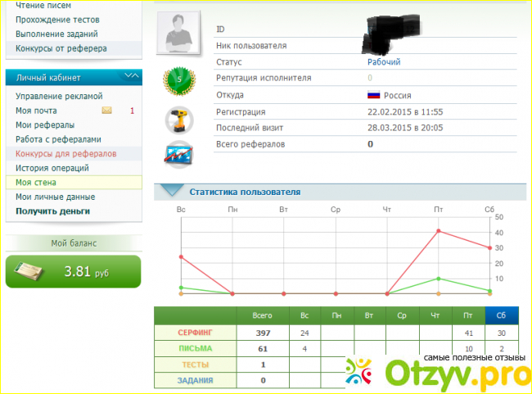The image size is (532, 394).
Task: Click the drill tool icon
Action: pyautogui.click(x=178, y=120)
